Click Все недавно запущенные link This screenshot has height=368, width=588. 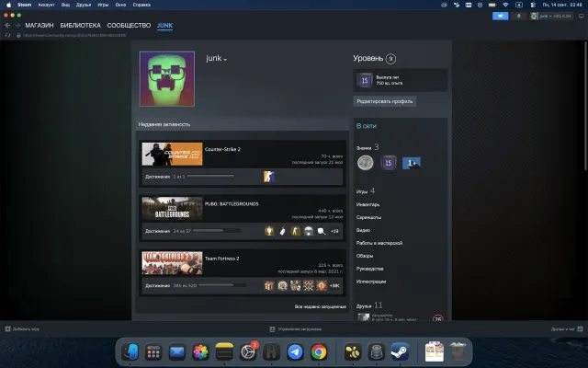point(321,306)
